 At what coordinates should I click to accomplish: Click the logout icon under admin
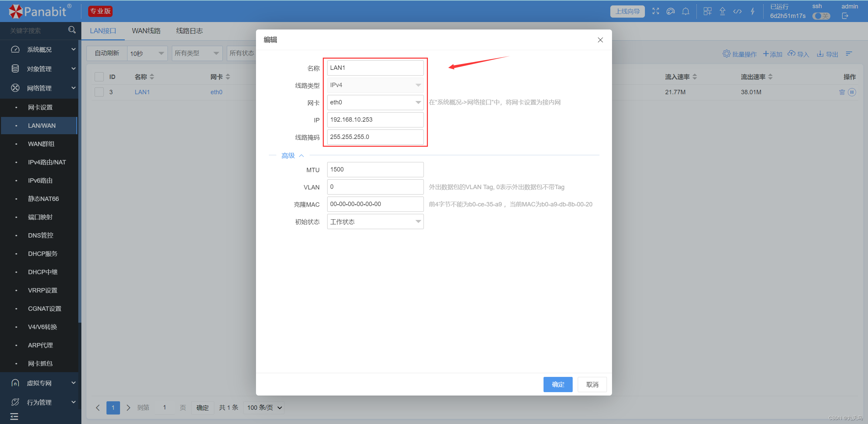pos(845,16)
